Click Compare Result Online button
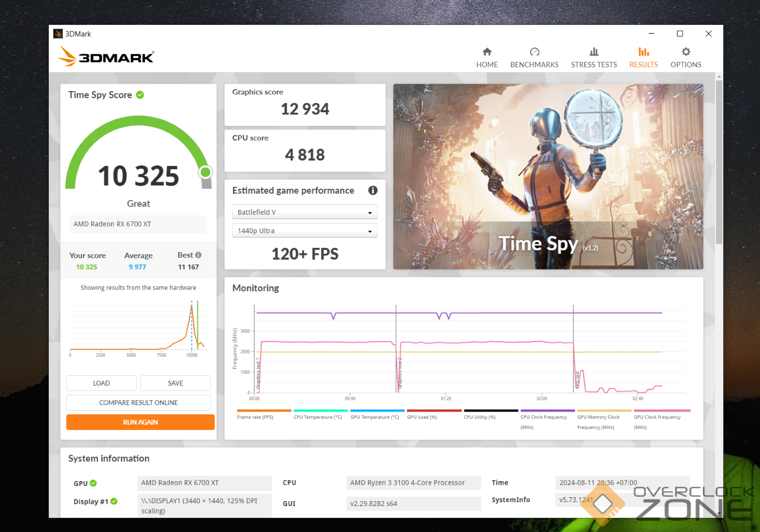This screenshot has width=760, height=532. click(x=138, y=403)
